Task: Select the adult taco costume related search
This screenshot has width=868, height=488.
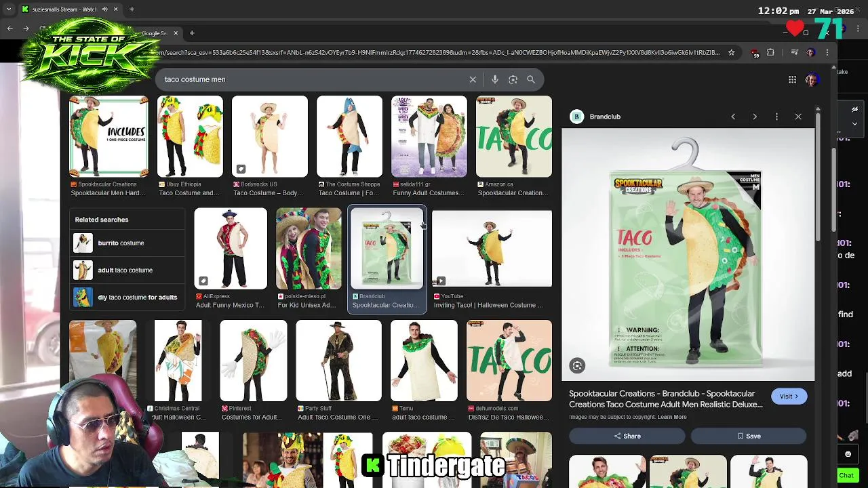Action: 127,270
